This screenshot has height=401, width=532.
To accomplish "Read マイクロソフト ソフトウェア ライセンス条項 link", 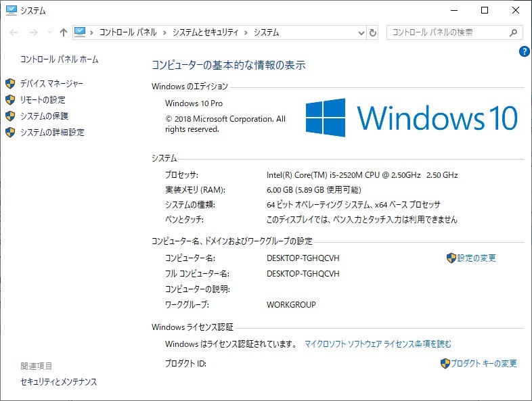I will [378, 344].
